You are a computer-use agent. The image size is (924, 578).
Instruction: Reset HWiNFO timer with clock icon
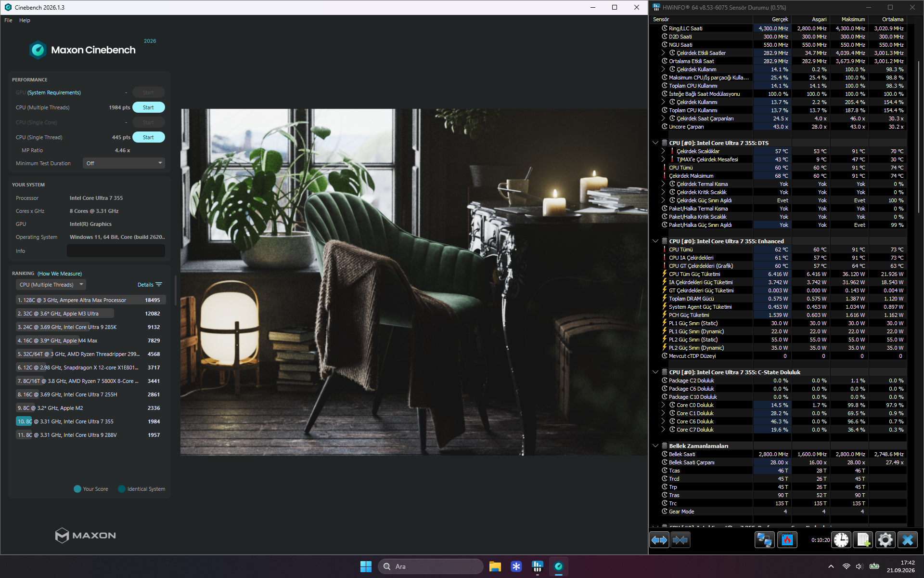click(x=841, y=540)
